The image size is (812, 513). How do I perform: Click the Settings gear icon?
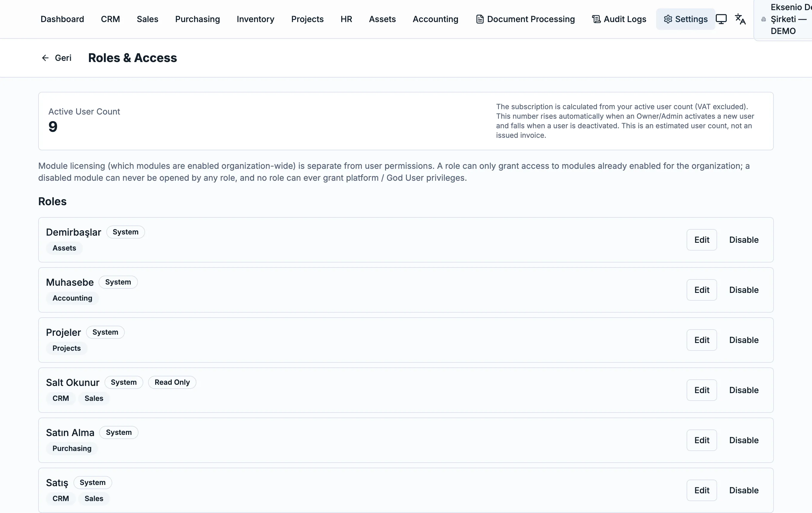pyautogui.click(x=668, y=19)
